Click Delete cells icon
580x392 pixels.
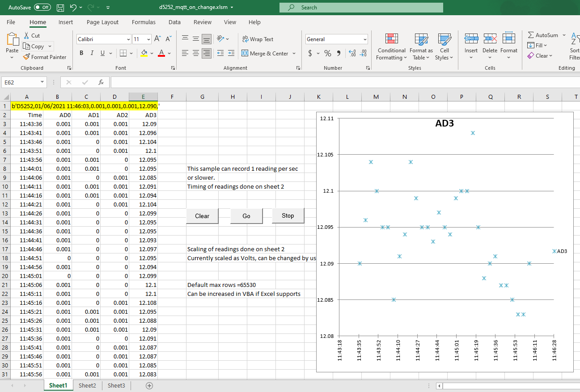pyautogui.click(x=490, y=39)
